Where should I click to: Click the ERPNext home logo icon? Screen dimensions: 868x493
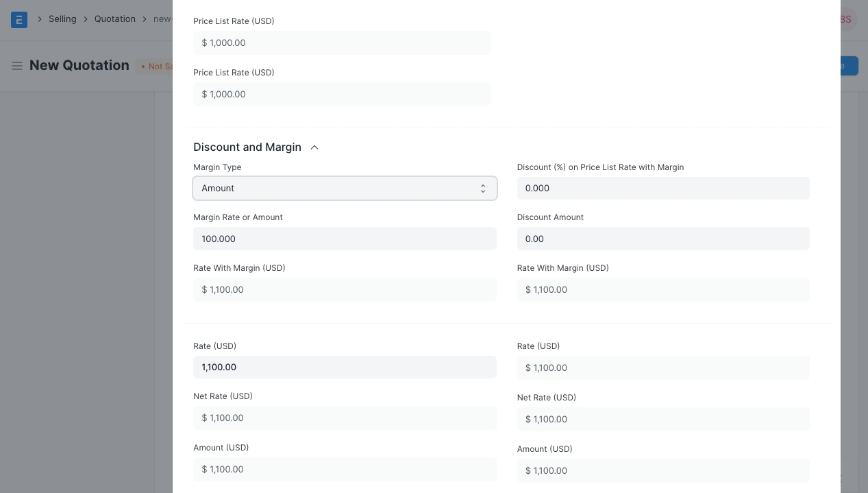[x=19, y=19]
